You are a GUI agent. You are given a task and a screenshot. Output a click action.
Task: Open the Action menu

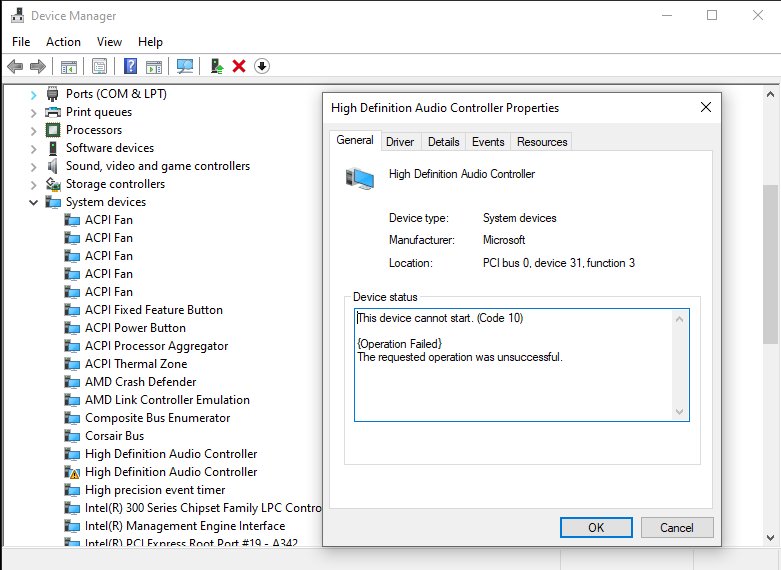click(x=63, y=42)
